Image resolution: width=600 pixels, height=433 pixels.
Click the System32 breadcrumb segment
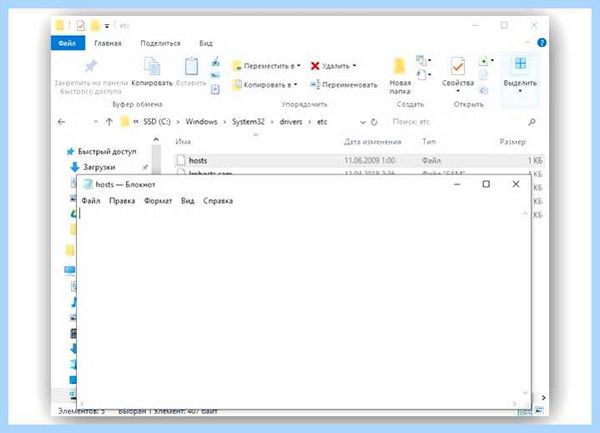pos(248,122)
